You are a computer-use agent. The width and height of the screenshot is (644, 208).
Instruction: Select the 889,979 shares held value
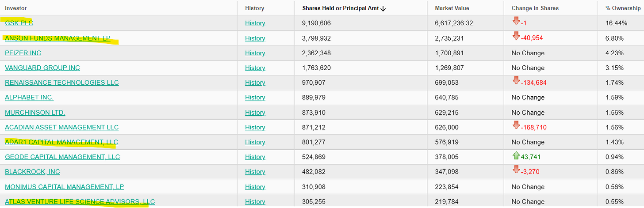pos(314,97)
